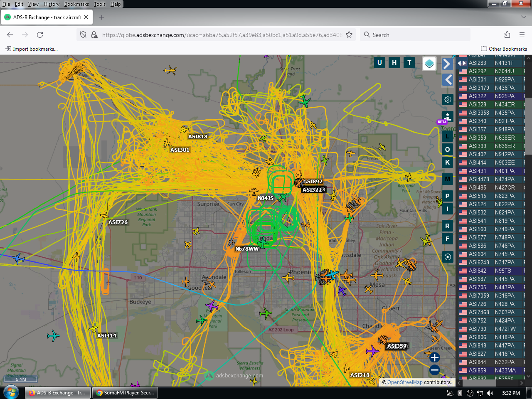Viewport: 532px width, 399px height.
Task: Toggle the F follow button
Action: (448, 239)
